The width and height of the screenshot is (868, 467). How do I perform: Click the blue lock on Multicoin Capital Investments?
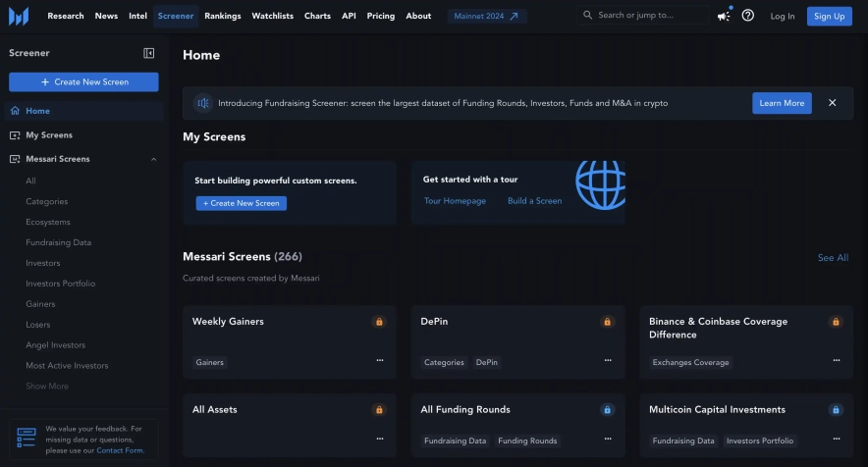(x=836, y=410)
